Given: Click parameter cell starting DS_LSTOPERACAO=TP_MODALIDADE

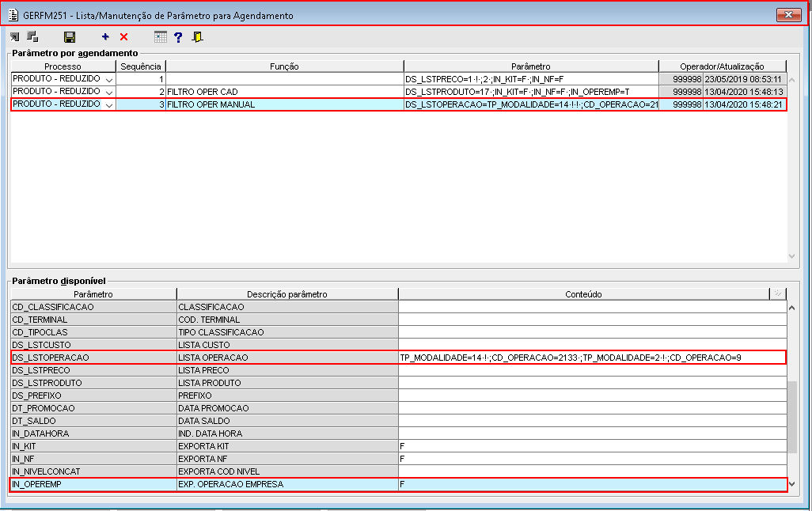Looking at the screenshot, I should 531,104.
